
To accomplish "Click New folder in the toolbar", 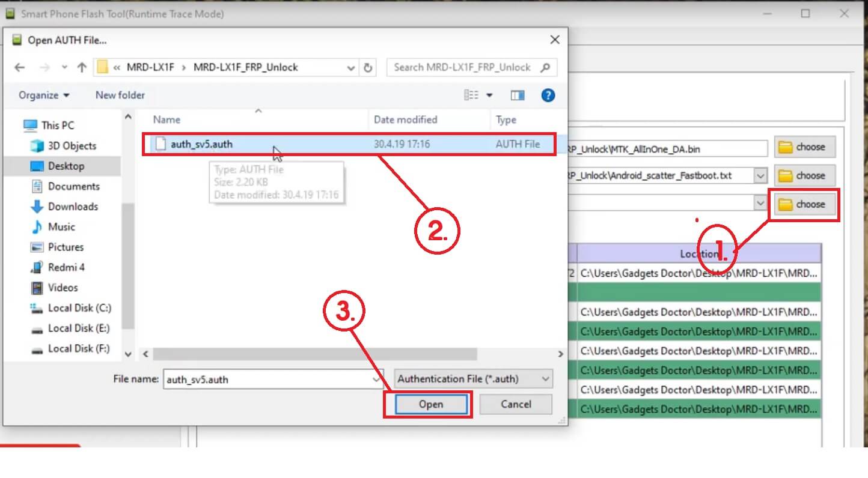I will coord(119,95).
